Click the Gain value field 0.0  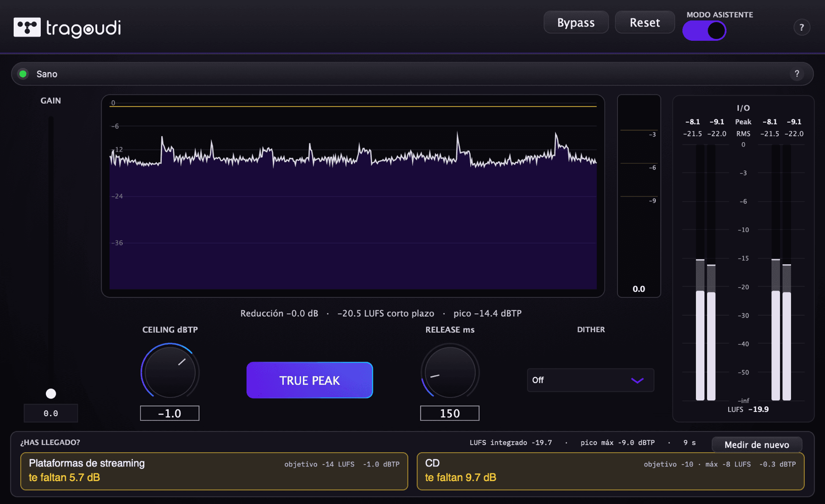(x=51, y=413)
